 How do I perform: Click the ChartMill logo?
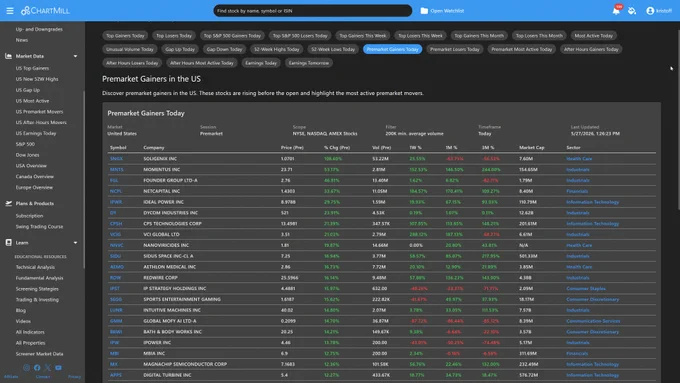[x=45, y=10]
